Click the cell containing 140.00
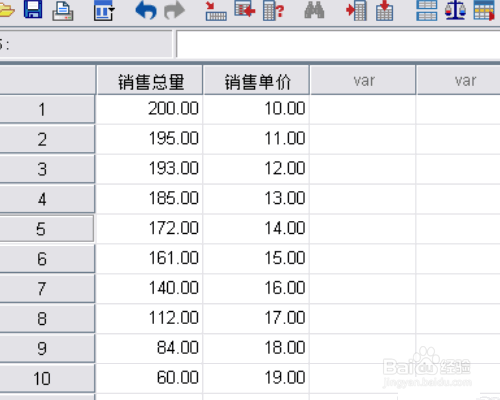This screenshot has height=400, width=500. pyautogui.click(x=149, y=289)
